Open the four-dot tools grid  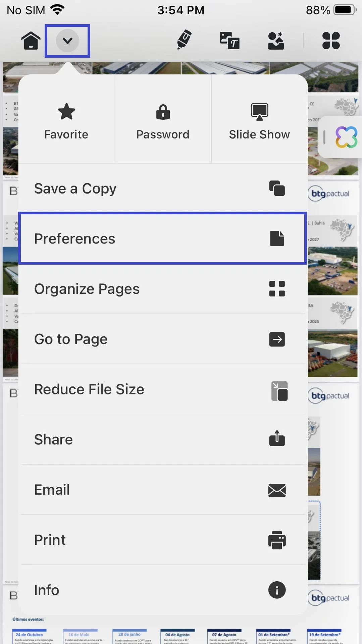331,41
